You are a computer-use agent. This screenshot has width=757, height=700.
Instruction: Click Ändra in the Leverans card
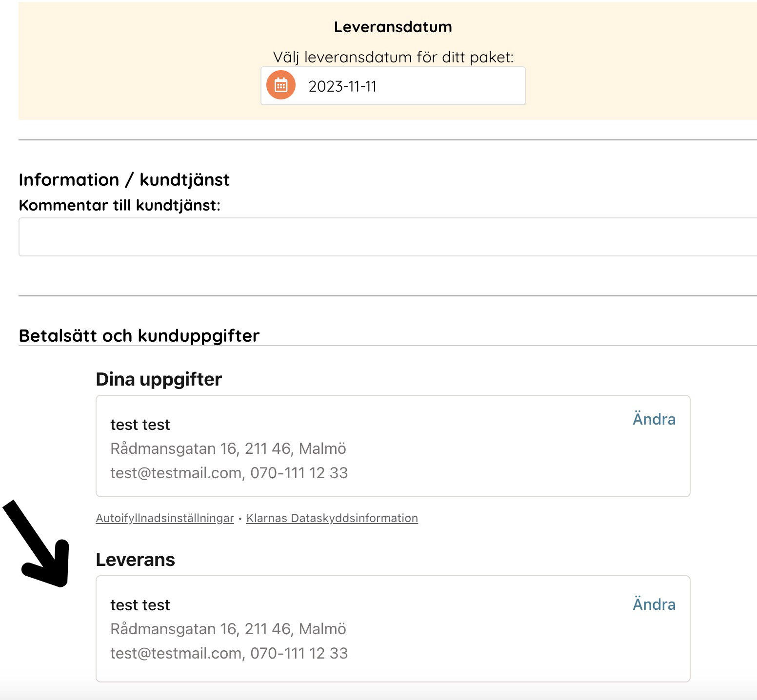654,604
